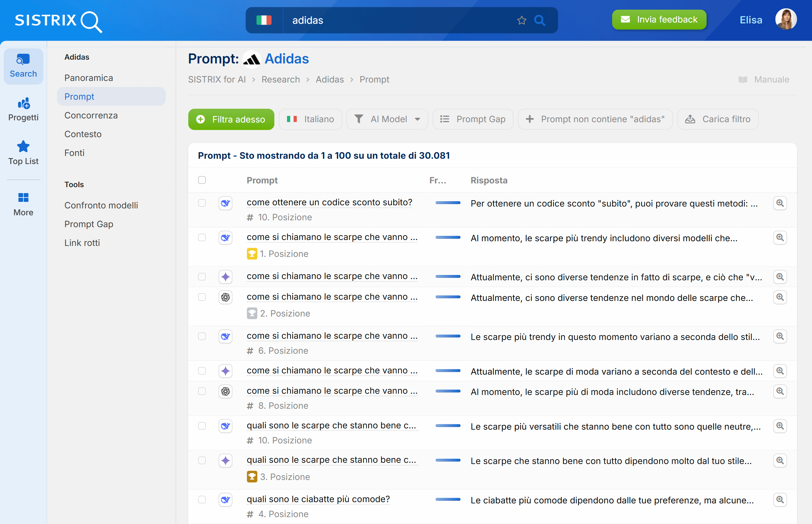Select the Progetti sidebar icon
The width and height of the screenshot is (812, 524).
point(23,108)
